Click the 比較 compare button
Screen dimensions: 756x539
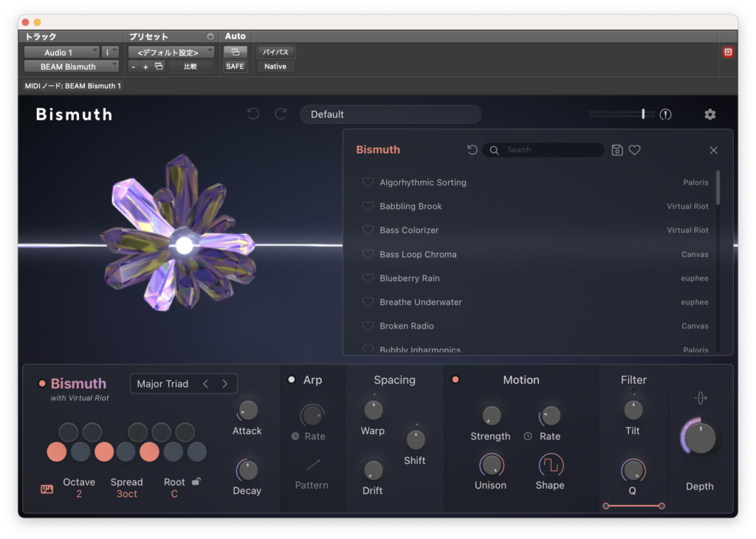(x=190, y=66)
